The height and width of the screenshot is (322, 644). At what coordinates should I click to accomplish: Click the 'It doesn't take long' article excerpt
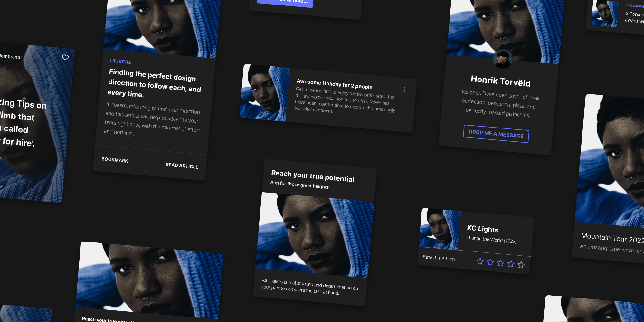tap(152, 119)
